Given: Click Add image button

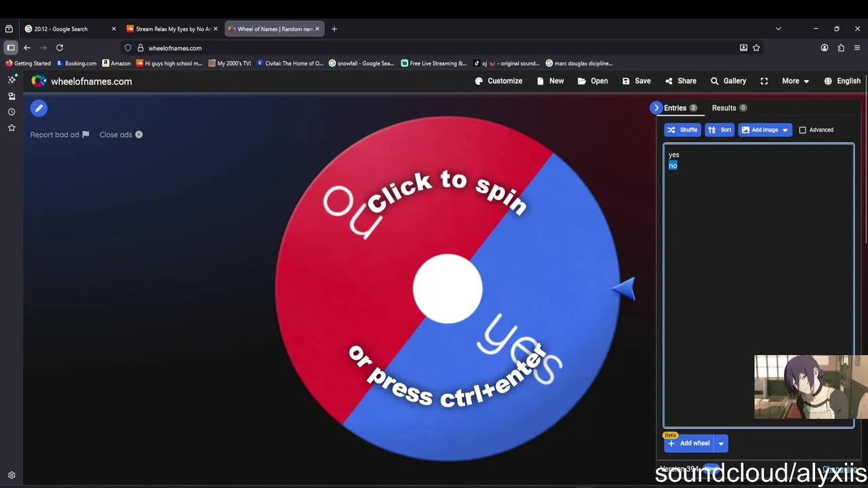Looking at the screenshot, I should [759, 129].
